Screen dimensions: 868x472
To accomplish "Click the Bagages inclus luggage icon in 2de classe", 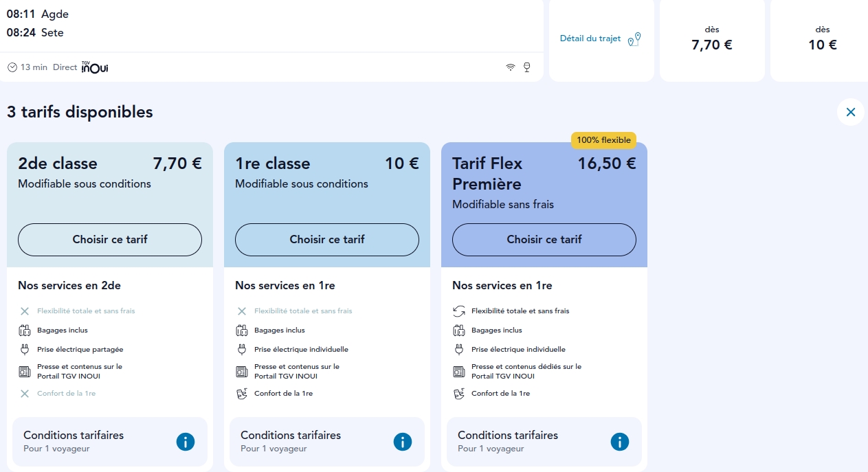I will (24, 330).
